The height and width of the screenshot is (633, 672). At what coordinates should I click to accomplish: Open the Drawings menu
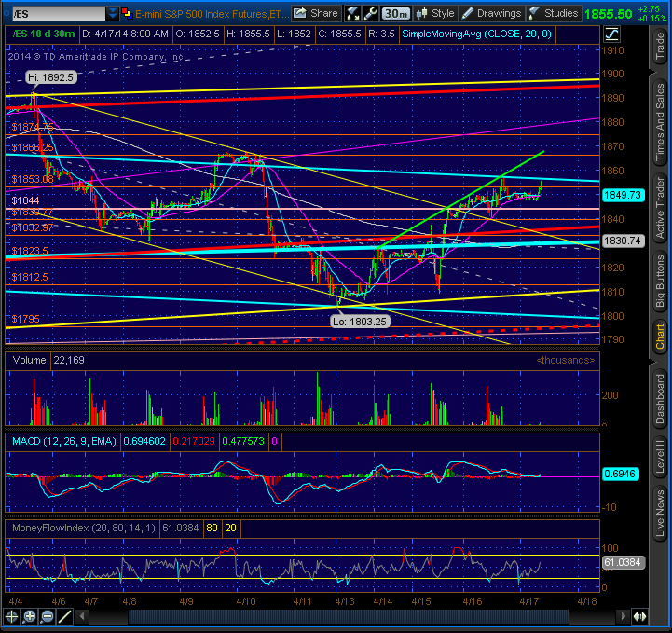pos(492,14)
